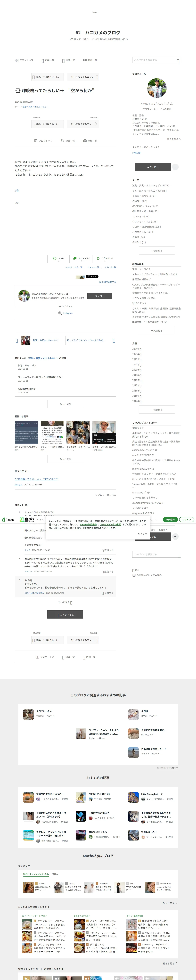196x980 pixels.
Task: Click ログイン button in sticky bar
Action: click(187, 520)
